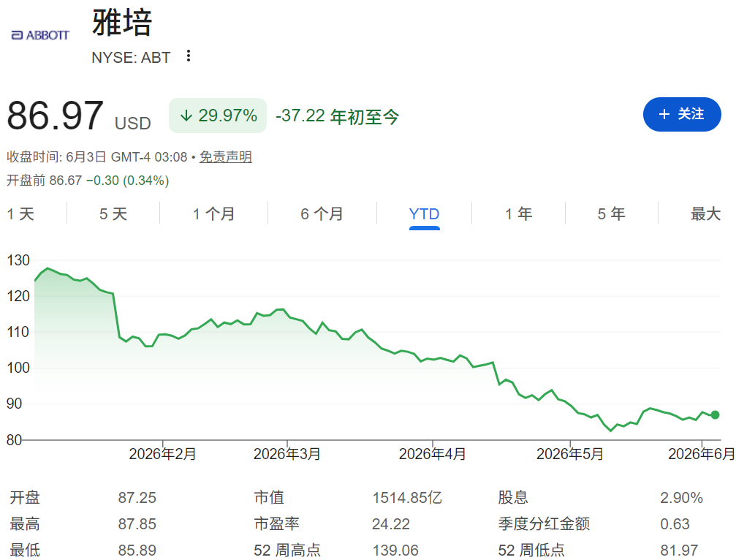
Task: Click the 季度分红金额 value 0.63
Action: coord(675,524)
